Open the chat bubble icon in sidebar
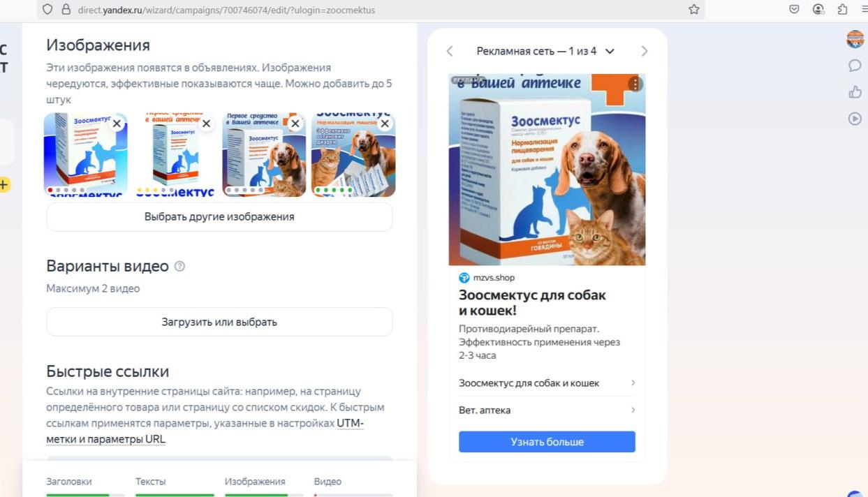Viewport: 868px width, 497px height. pyautogui.click(x=855, y=66)
